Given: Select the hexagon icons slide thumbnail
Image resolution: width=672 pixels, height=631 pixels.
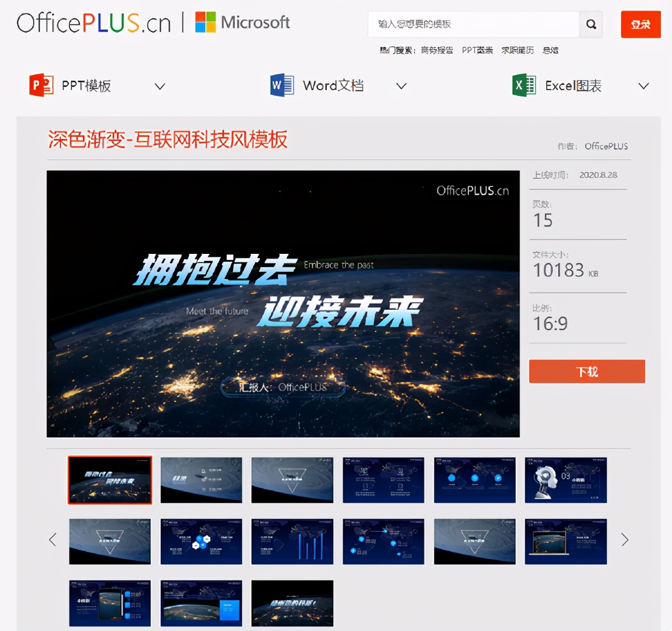Looking at the screenshot, I should pos(201,541).
